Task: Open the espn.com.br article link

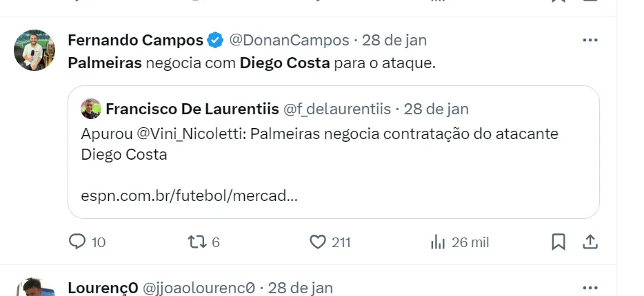Action: pyautogui.click(x=190, y=195)
